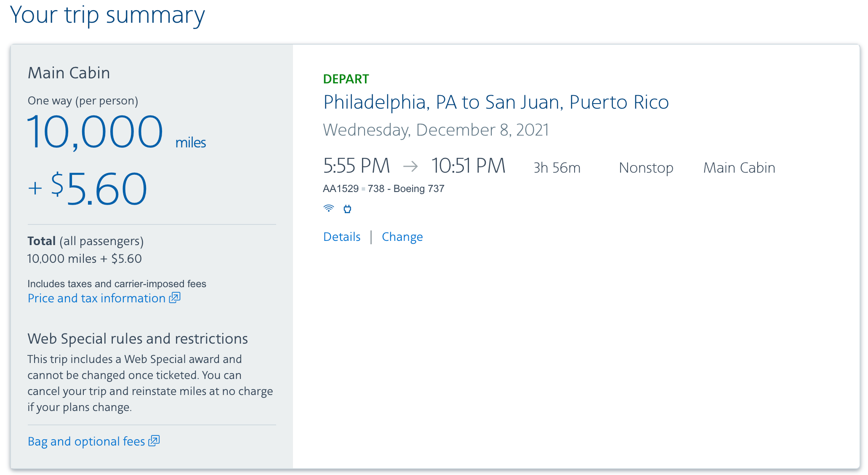Click external-link icon beside Bag and optional fees
The image size is (868, 475).
(x=154, y=441)
